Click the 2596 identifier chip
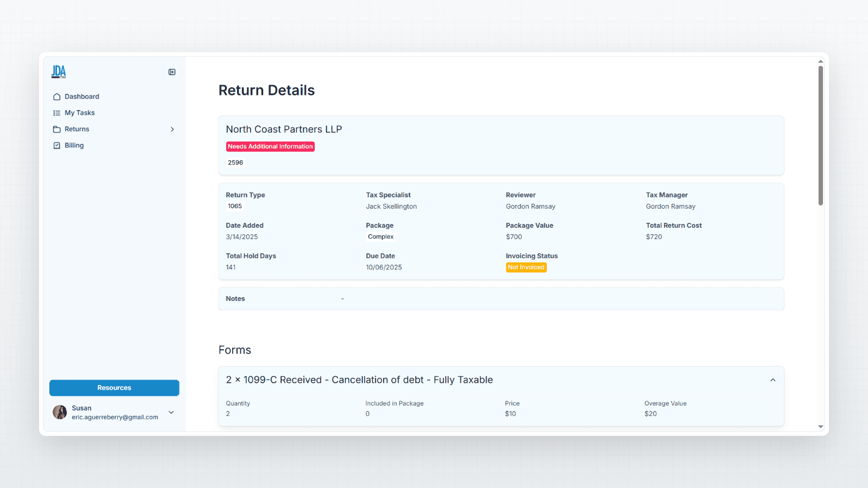Image resolution: width=868 pixels, height=488 pixels. pyautogui.click(x=235, y=162)
